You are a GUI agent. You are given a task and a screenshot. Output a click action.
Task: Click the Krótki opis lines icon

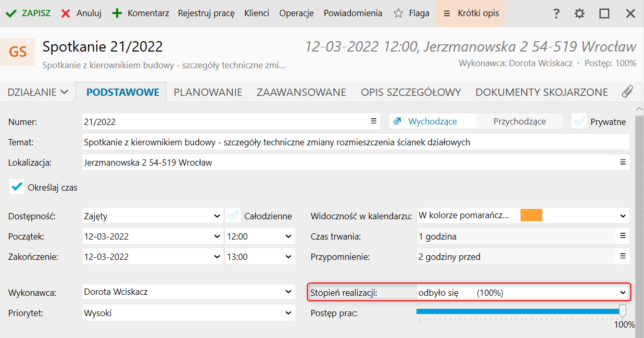(x=446, y=14)
